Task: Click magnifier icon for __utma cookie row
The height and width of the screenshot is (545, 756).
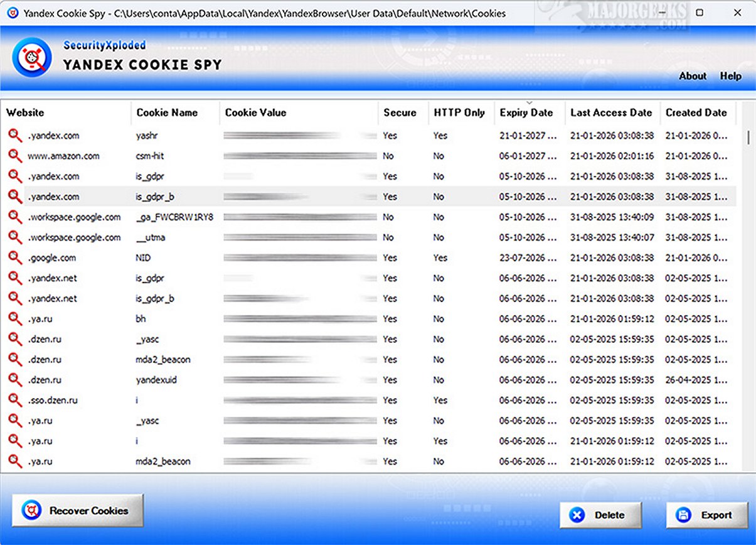Action: point(15,237)
